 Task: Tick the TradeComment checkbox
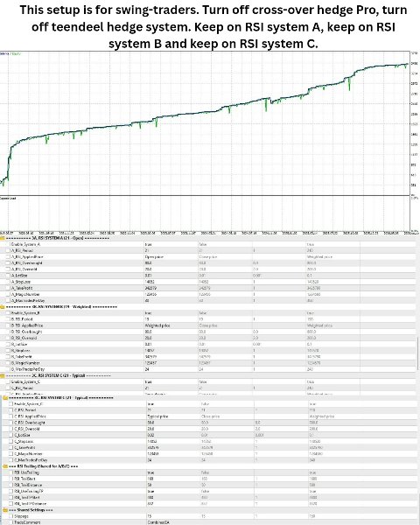click(x=10, y=522)
